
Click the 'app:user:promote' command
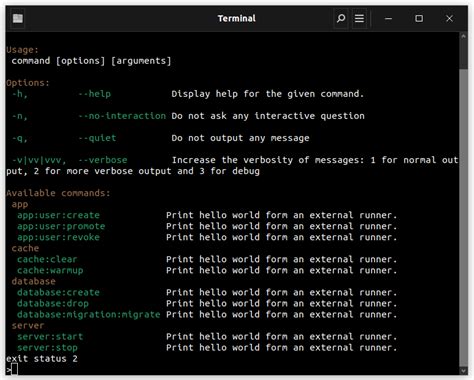click(x=61, y=226)
